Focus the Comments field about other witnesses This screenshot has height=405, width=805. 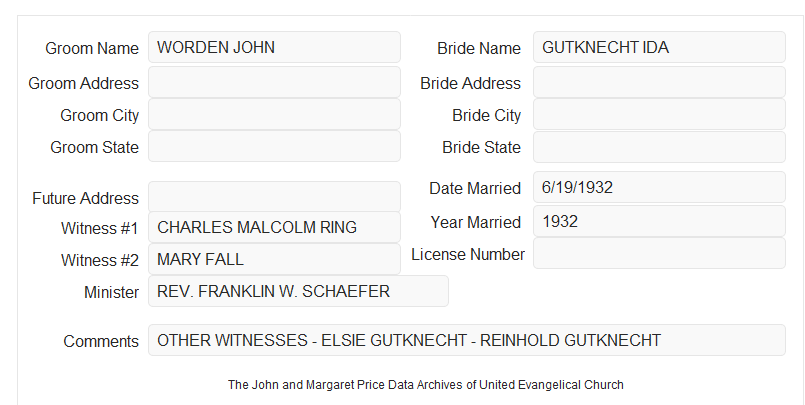tap(467, 340)
